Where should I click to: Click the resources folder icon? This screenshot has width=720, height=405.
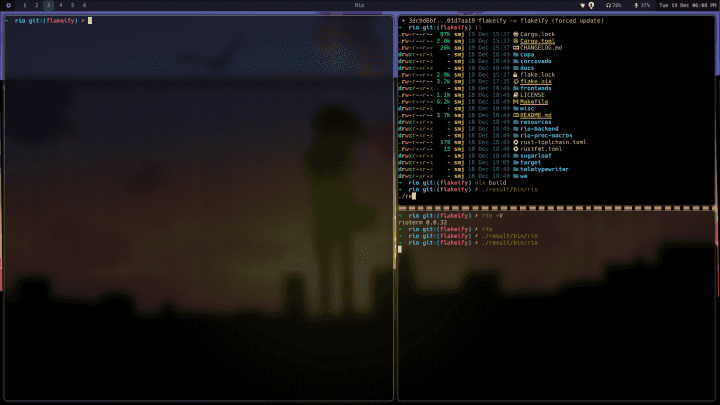pos(516,122)
